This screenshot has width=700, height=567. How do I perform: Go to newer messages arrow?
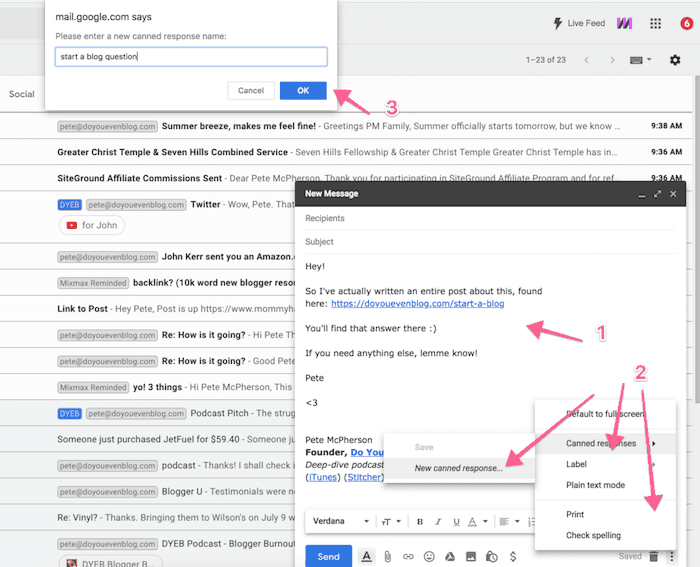587,60
